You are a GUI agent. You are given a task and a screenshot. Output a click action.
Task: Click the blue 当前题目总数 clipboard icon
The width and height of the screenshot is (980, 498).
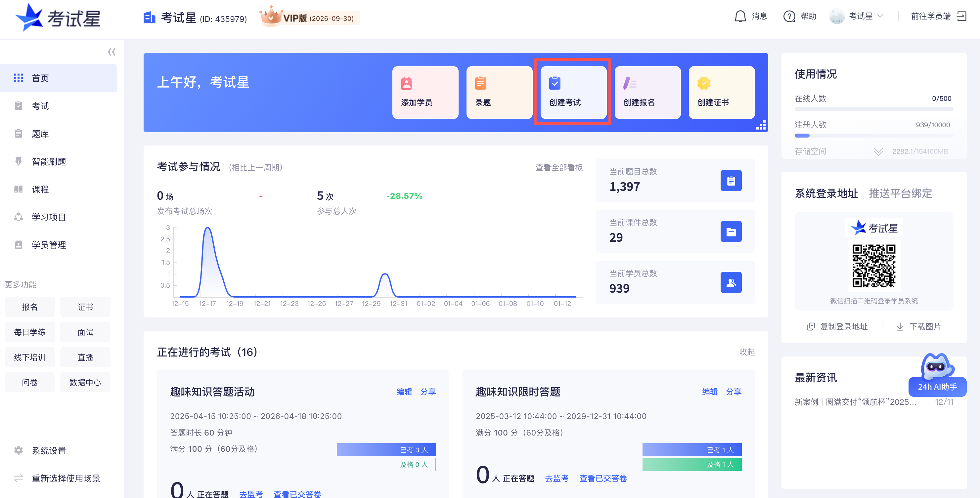[x=731, y=181]
